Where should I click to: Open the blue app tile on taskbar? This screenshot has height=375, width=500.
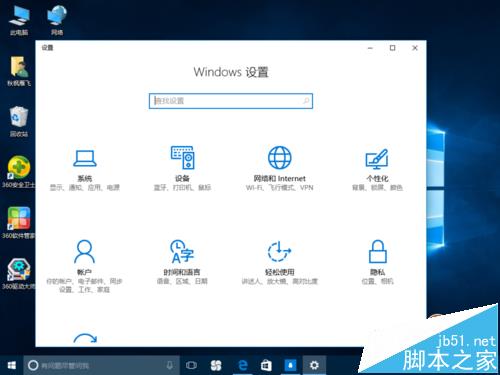click(290, 365)
